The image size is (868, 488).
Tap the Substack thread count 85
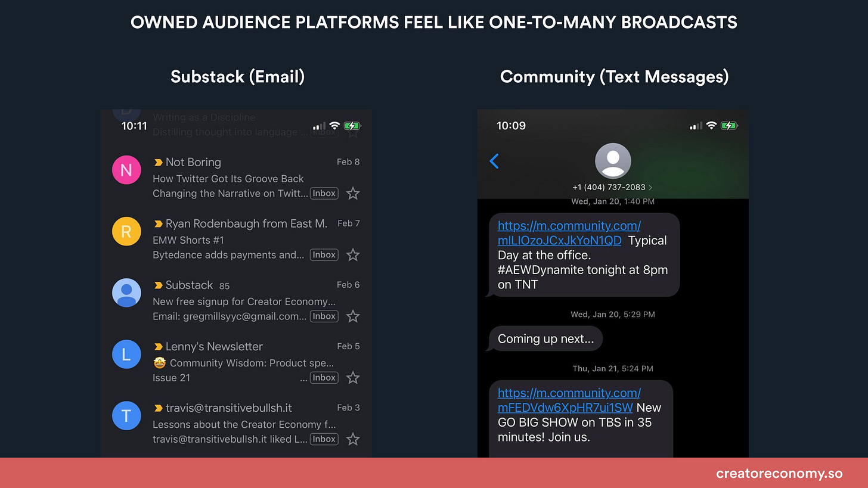pos(224,286)
